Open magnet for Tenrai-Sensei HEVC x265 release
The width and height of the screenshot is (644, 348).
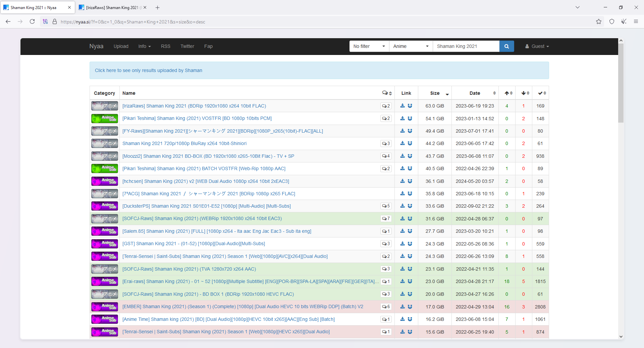(410, 332)
